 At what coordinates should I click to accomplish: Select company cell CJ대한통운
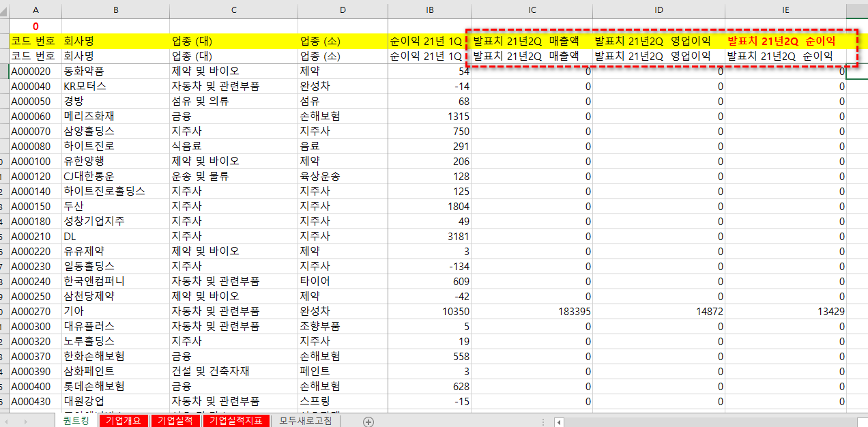coord(115,176)
